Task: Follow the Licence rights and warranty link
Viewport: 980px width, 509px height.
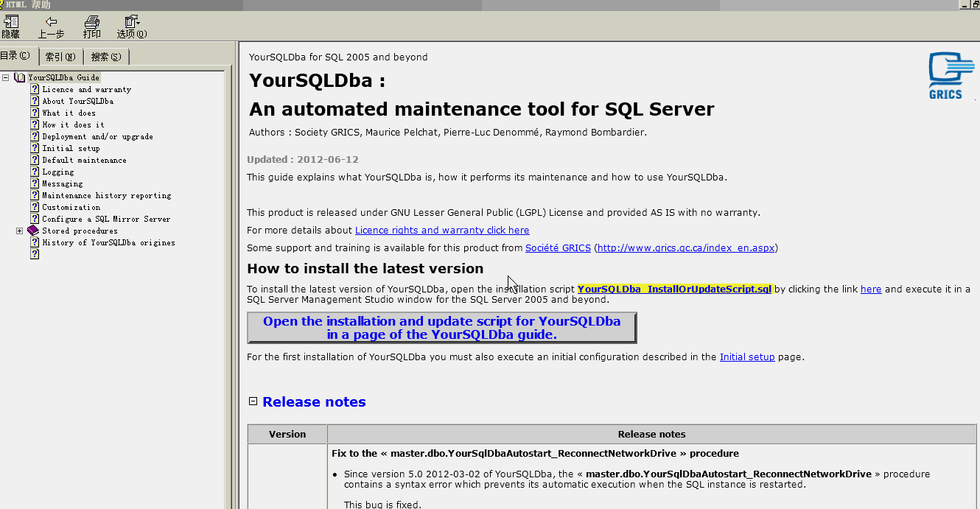Action: click(442, 230)
